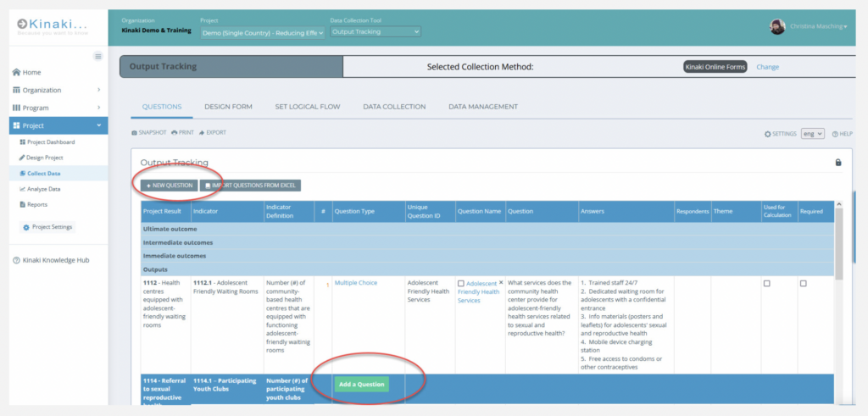Open Adolescent Friendly Health Services question link
The width and height of the screenshot is (868, 416).
(479, 292)
